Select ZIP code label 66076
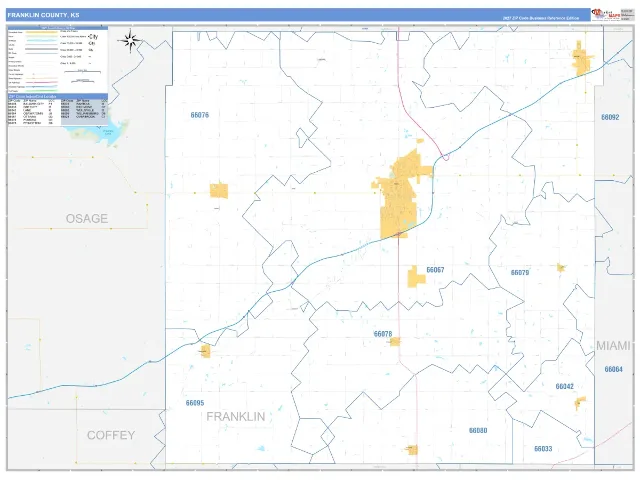Screen dimensions: 640x480 [x=200, y=115]
